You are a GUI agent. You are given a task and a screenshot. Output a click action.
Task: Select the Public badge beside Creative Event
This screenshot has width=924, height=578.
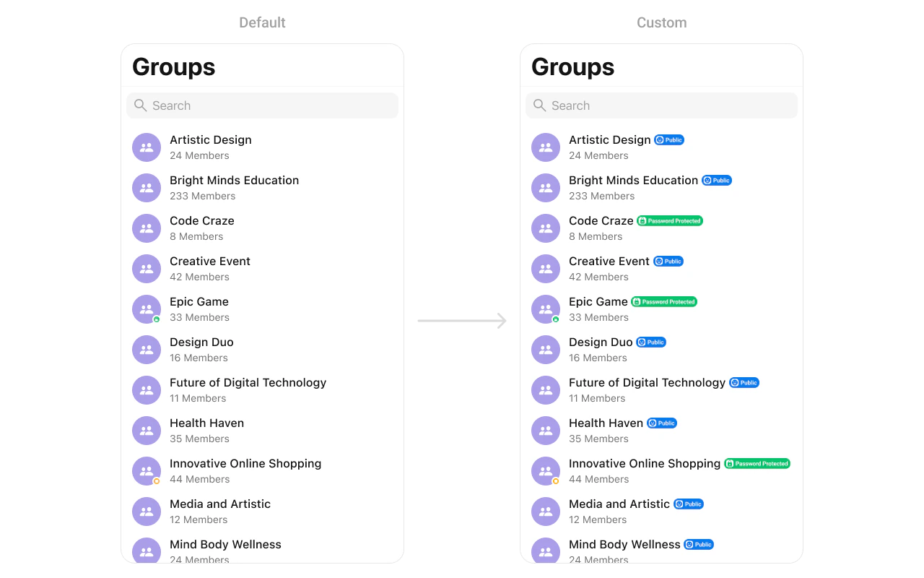[x=668, y=261]
